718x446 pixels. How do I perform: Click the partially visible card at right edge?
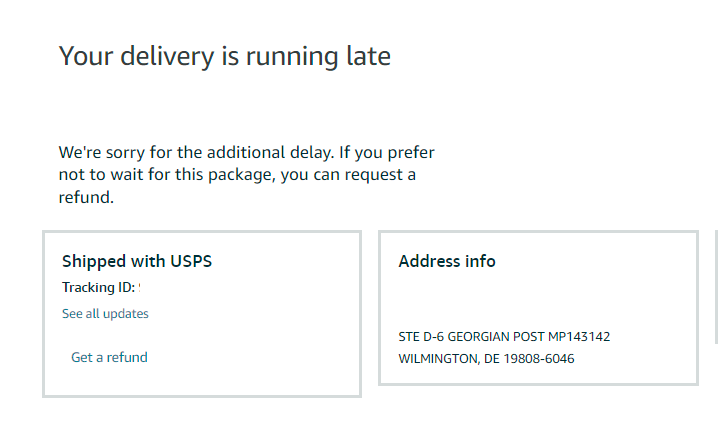coord(716,287)
